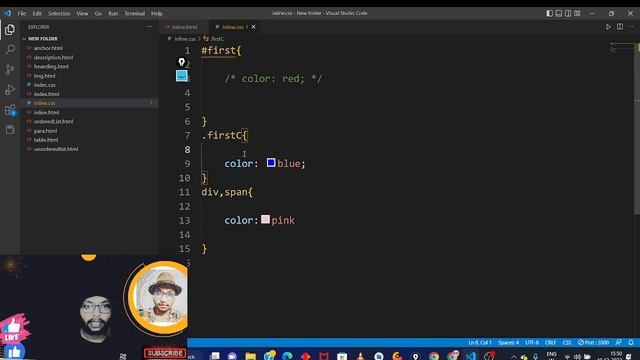Viewport: 640px width, 360px height.
Task: Click the Split Editor icon
Action: tap(620, 27)
